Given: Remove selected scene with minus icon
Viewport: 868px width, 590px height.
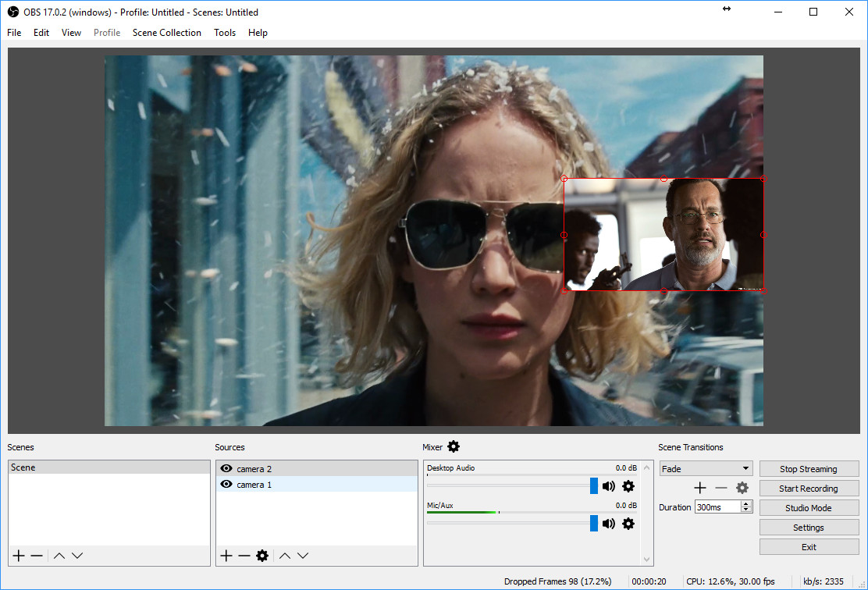Looking at the screenshot, I should [37, 556].
